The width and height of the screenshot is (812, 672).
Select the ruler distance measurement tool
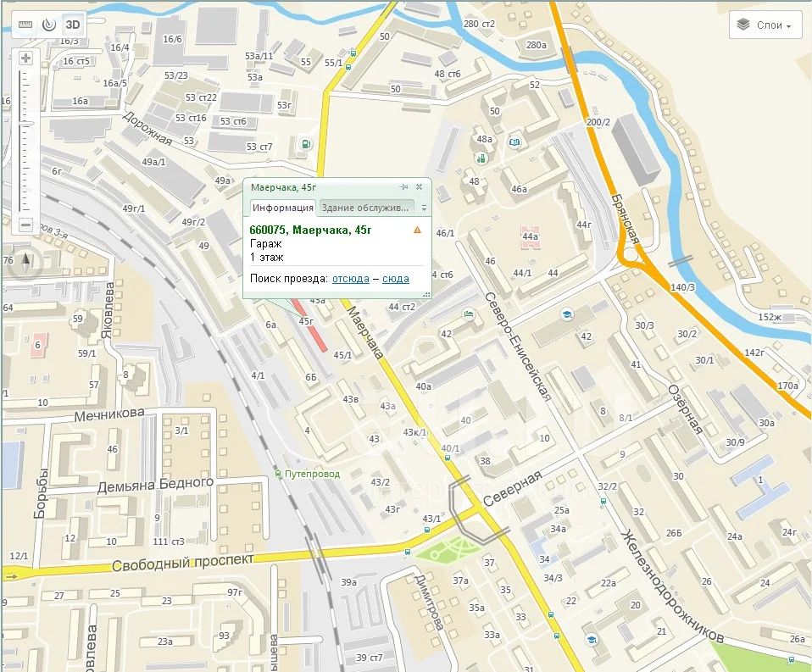tap(25, 25)
